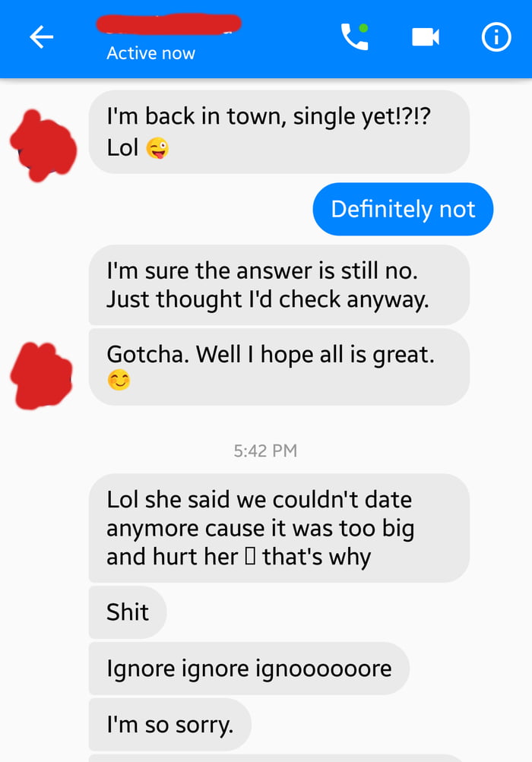Screen dimensions: 532x762
Task: Tap the unrendered emoji box in message
Action: 250,556
